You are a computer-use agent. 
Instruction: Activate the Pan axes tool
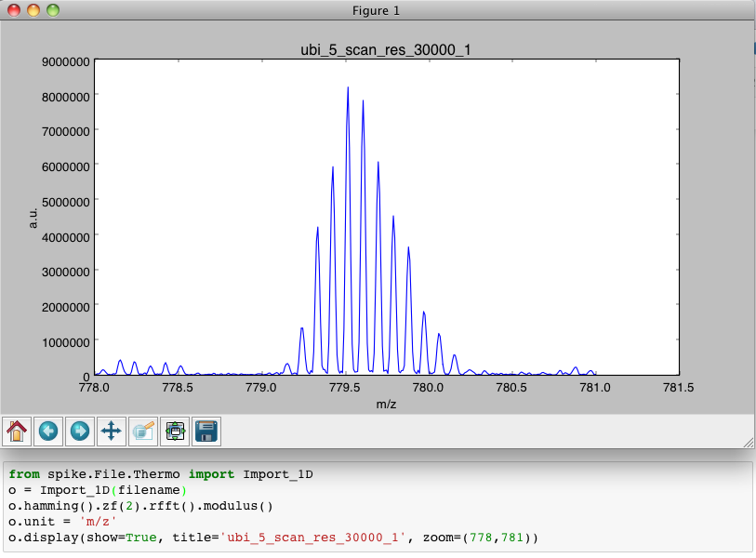coord(112,431)
